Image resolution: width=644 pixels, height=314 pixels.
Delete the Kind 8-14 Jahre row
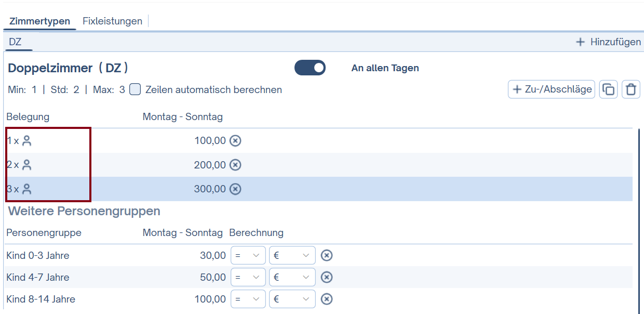click(x=326, y=299)
